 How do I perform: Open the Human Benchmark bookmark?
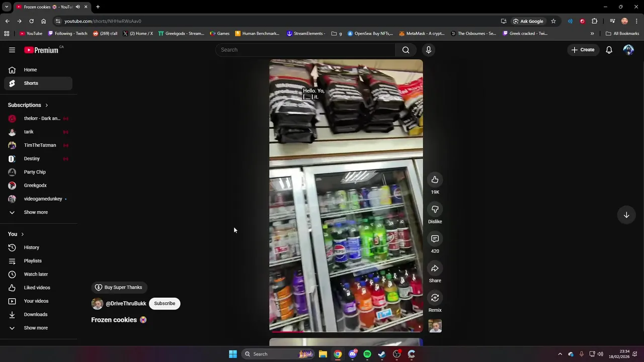(x=257, y=34)
